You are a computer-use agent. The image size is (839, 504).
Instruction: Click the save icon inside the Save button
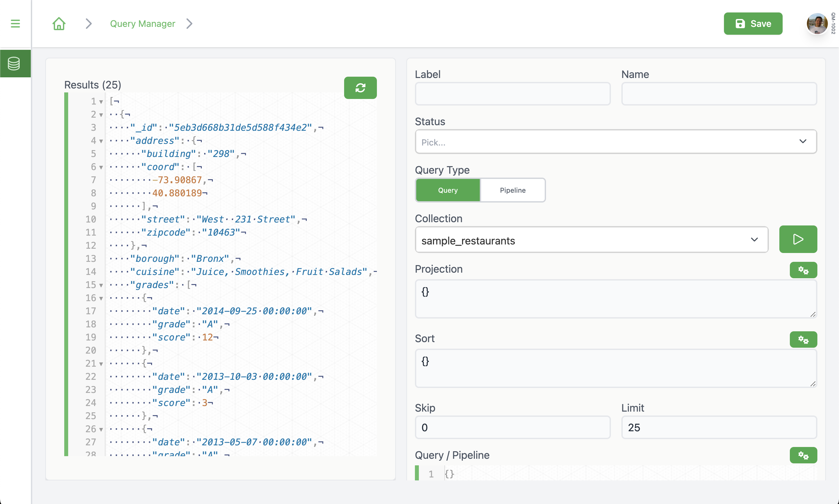pyautogui.click(x=740, y=24)
